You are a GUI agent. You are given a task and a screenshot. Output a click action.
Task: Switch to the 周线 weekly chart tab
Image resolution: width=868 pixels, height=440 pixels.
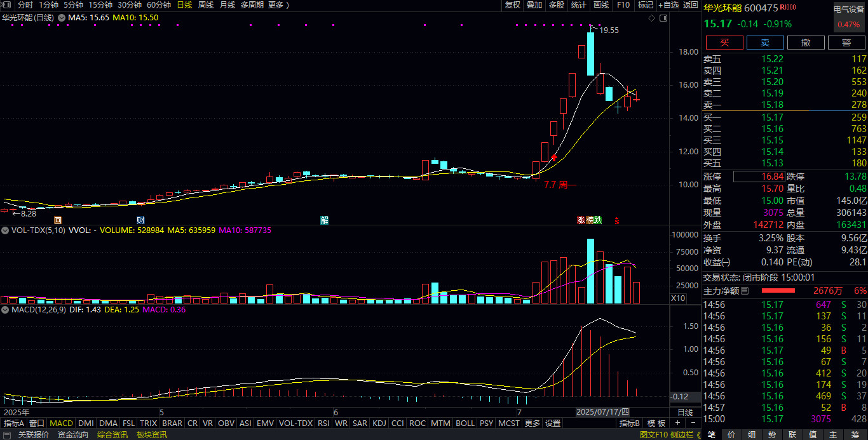[x=206, y=5]
